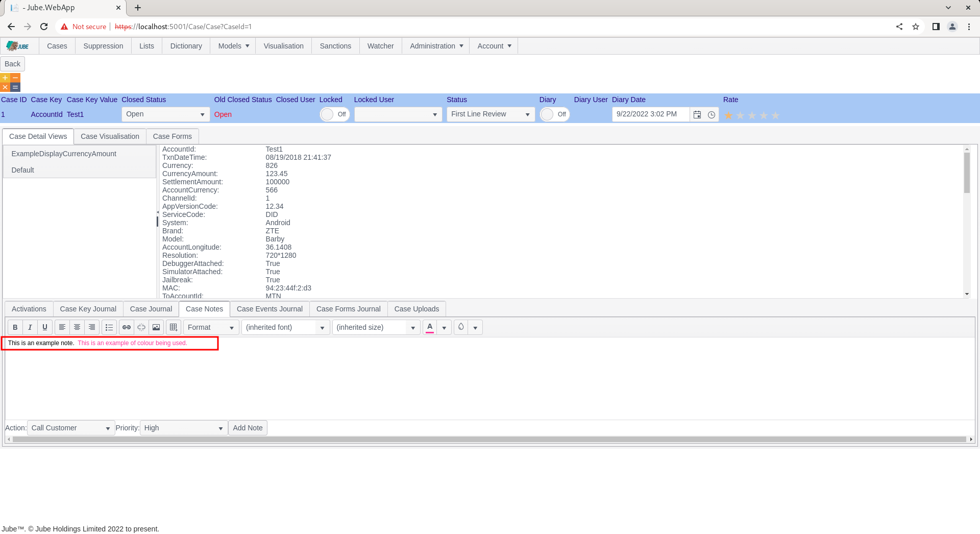Screen dimensions: 980x534
Task: Click the Jube logo icon
Action: click(18, 46)
